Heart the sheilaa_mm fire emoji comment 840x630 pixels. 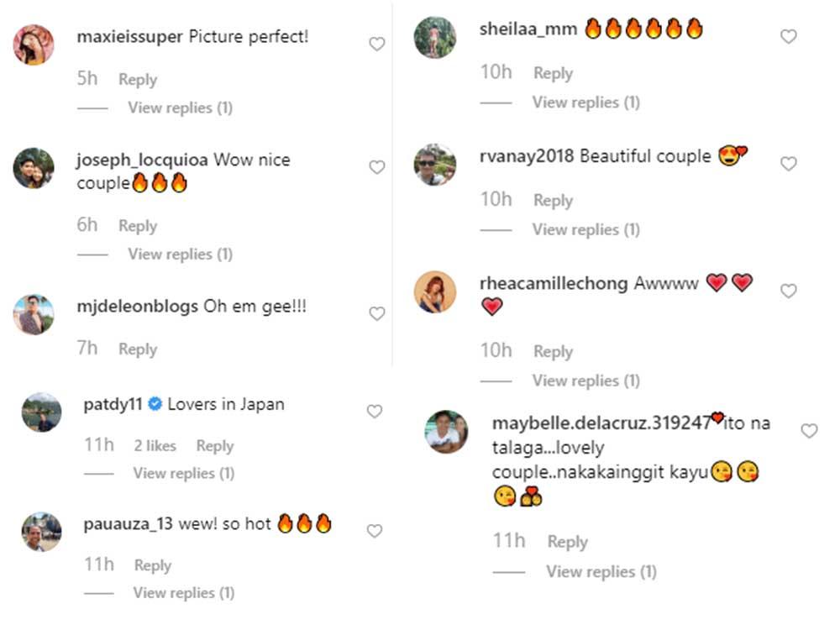click(788, 36)
